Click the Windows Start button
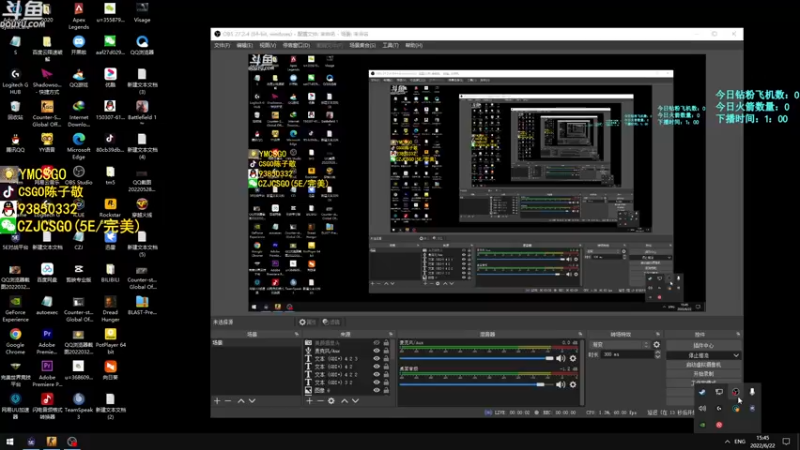This screenshot has height=450, width=800. 10,441
